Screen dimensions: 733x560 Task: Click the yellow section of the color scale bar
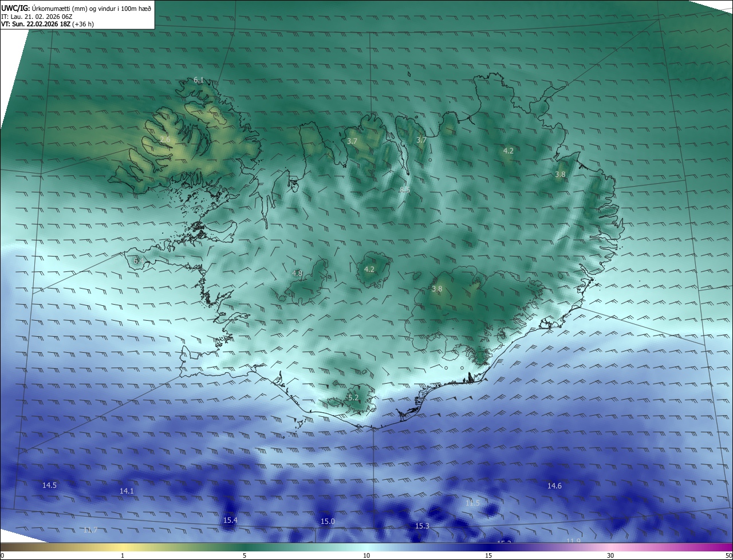pyautogui.click(x=123, y=547)
